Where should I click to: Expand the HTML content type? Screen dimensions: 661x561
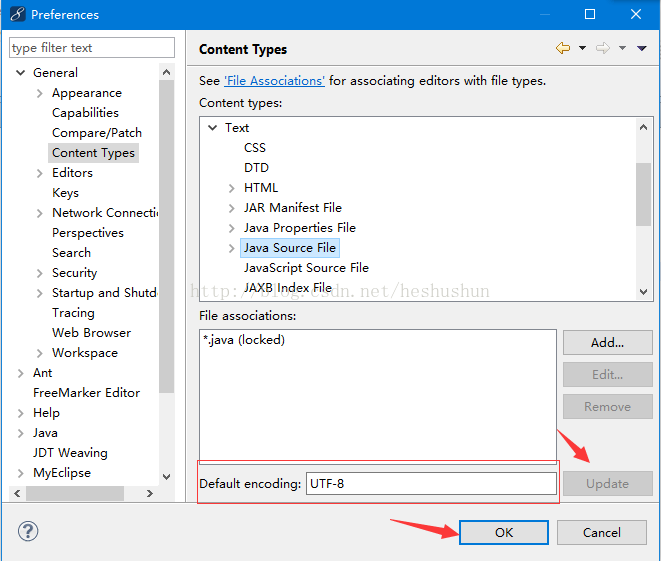(231, 188)
